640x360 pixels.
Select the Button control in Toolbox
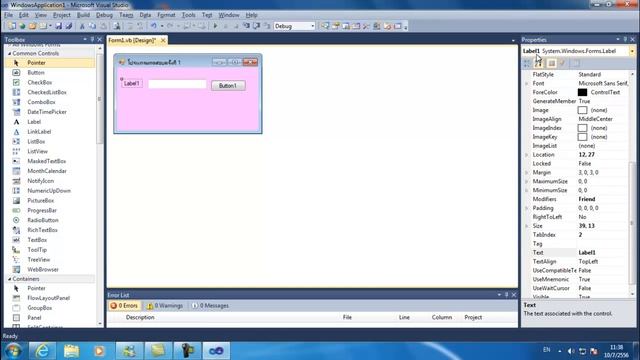click(36, 73)
